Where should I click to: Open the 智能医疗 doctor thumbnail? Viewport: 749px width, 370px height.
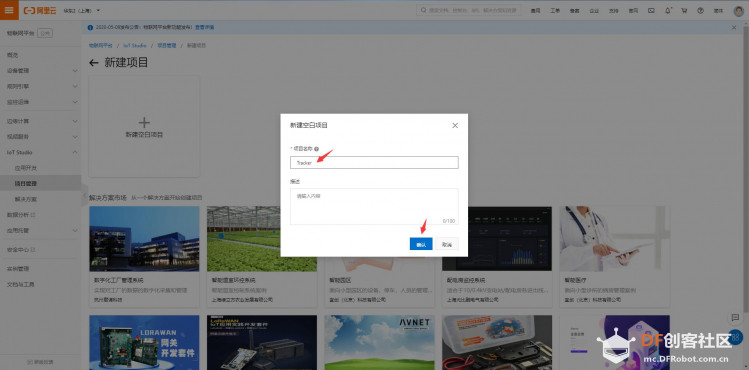614,239
